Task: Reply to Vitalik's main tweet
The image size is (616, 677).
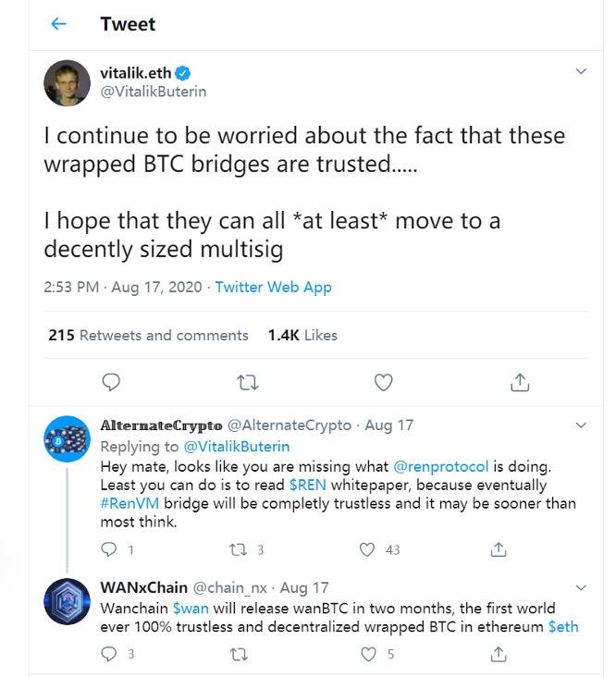Action: 110,381
